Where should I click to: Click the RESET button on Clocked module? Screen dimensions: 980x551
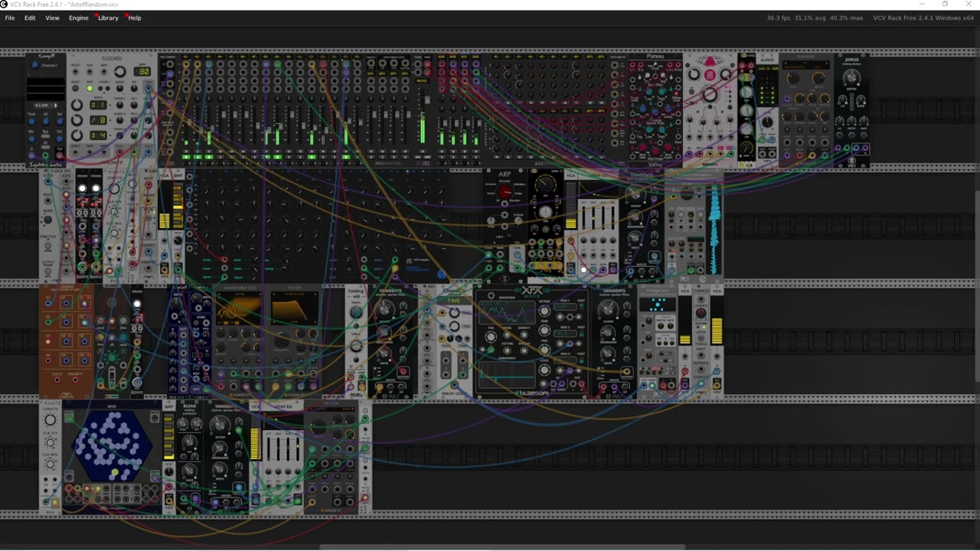point(75,88)
